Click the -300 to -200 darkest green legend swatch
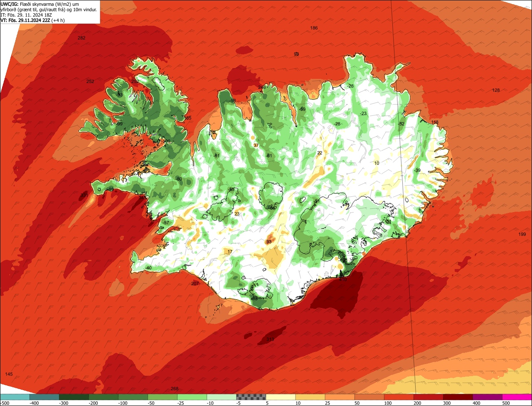 pyautogui.click(x=74, y=397)
